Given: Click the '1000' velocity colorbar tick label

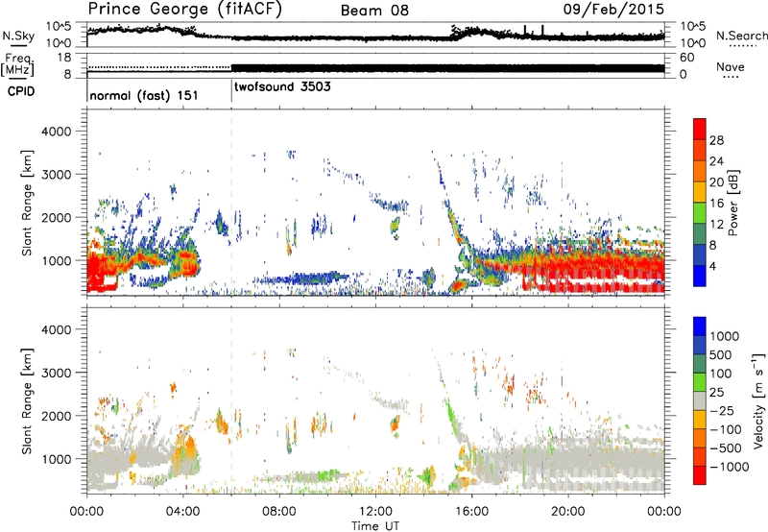Looking at the screenshot, I should 724,336.
